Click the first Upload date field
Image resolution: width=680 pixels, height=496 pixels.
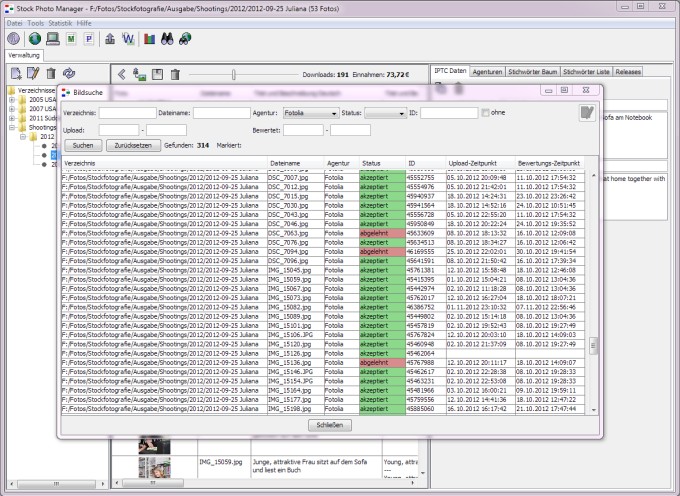point(119,130)
